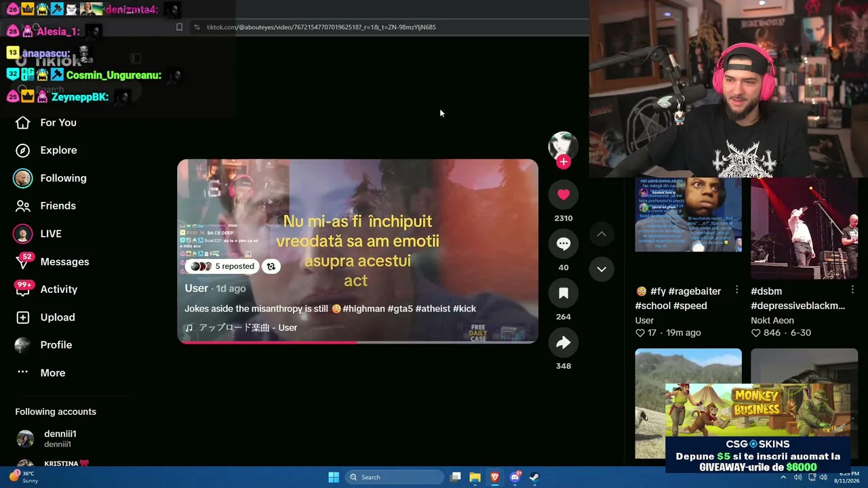Image resolution: width=868 pixels, height=488 pixels.
Task: Open the #gta5 hashtag
Action: (x=400, y=309)
